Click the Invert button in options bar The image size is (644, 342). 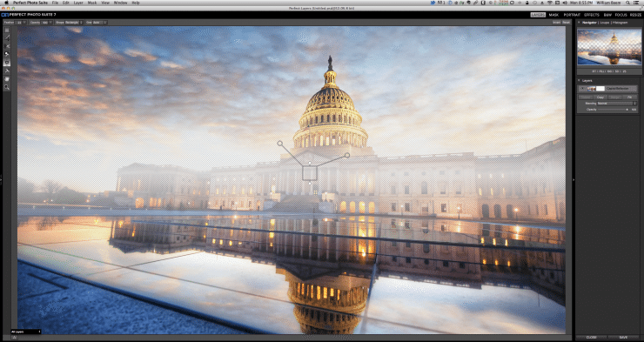point(556,23)
